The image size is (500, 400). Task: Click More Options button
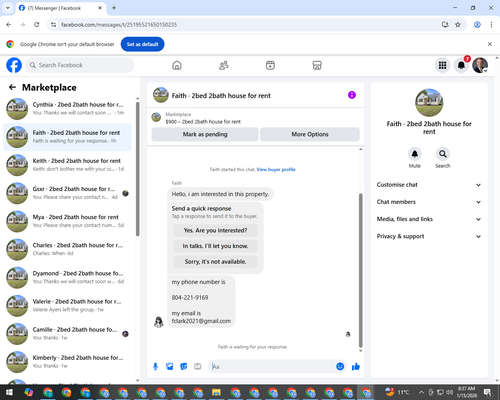coord(310,134)
